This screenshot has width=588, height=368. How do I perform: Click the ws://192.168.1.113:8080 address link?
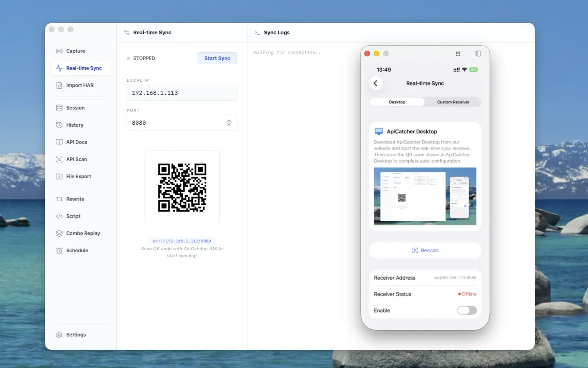click(x=182, y=241)
